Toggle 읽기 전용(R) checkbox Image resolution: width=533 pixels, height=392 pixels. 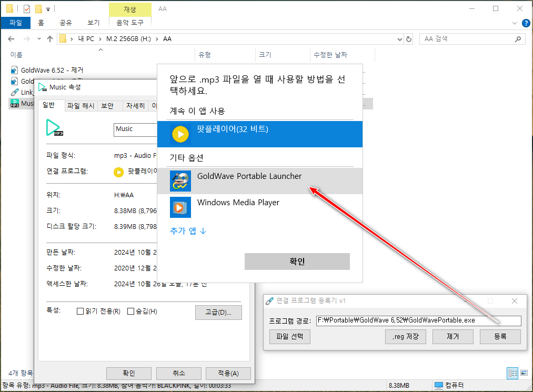point(80,311)
